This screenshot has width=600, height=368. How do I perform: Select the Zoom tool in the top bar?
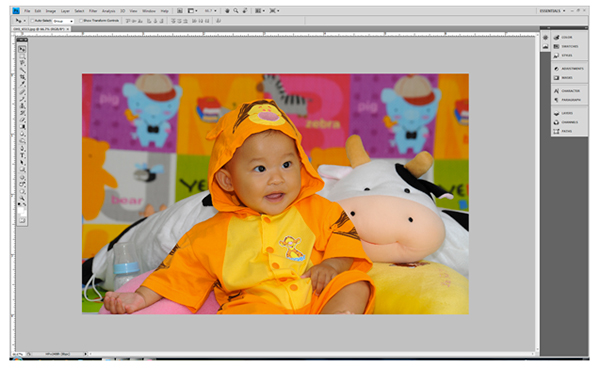236,11
